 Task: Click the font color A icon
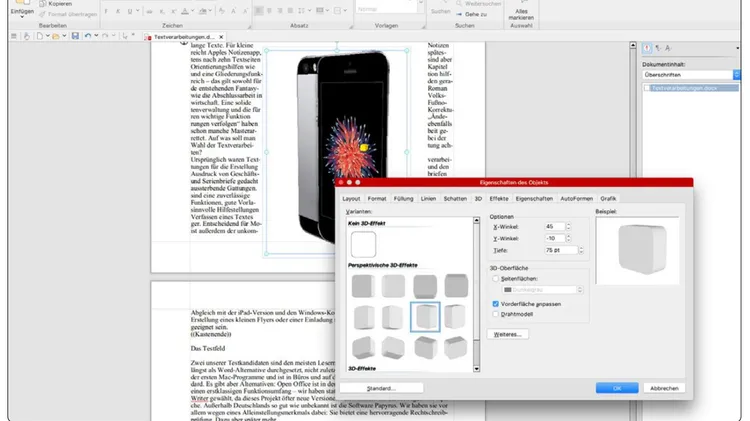point(185,11)
